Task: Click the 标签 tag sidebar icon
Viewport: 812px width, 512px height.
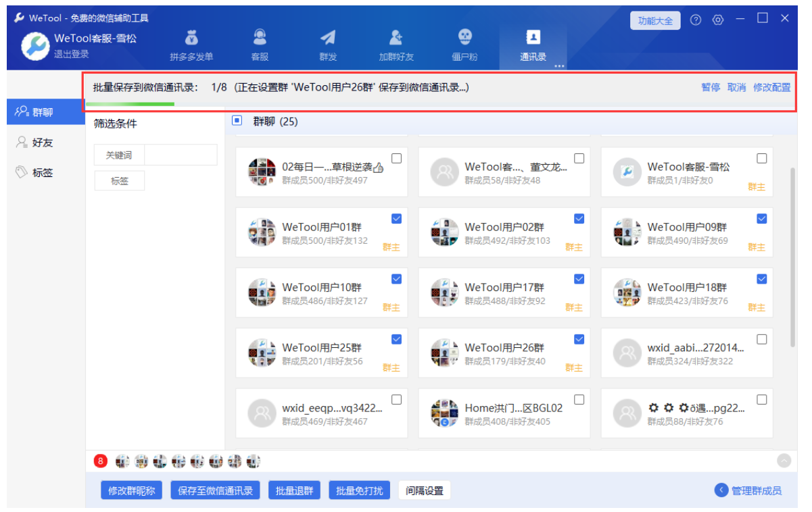Action: [22, 172]
